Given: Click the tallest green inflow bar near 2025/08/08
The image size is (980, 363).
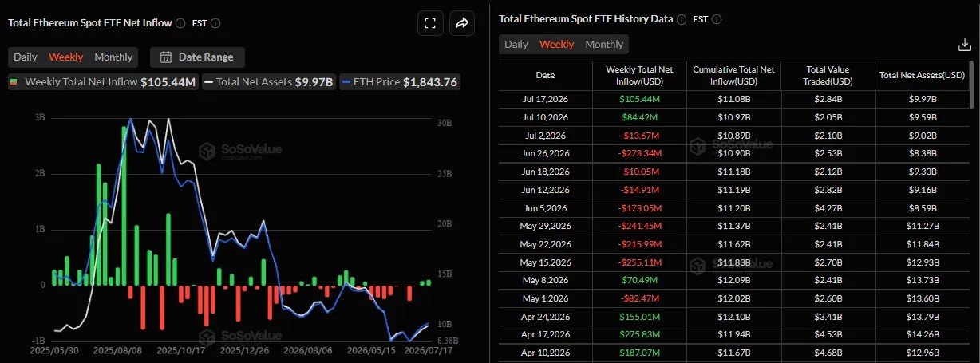Looking at the screenshot, I should pyautogui.click(x=124, y=204).
